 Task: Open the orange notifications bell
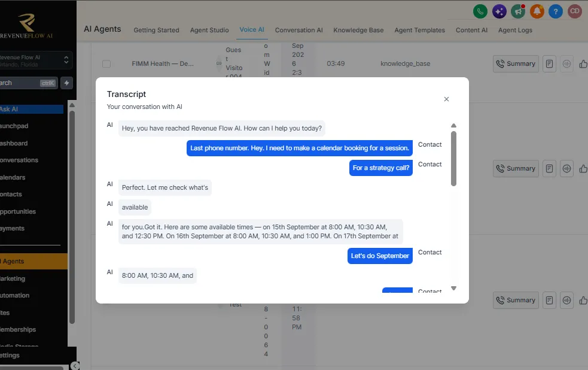coord(537,11)
